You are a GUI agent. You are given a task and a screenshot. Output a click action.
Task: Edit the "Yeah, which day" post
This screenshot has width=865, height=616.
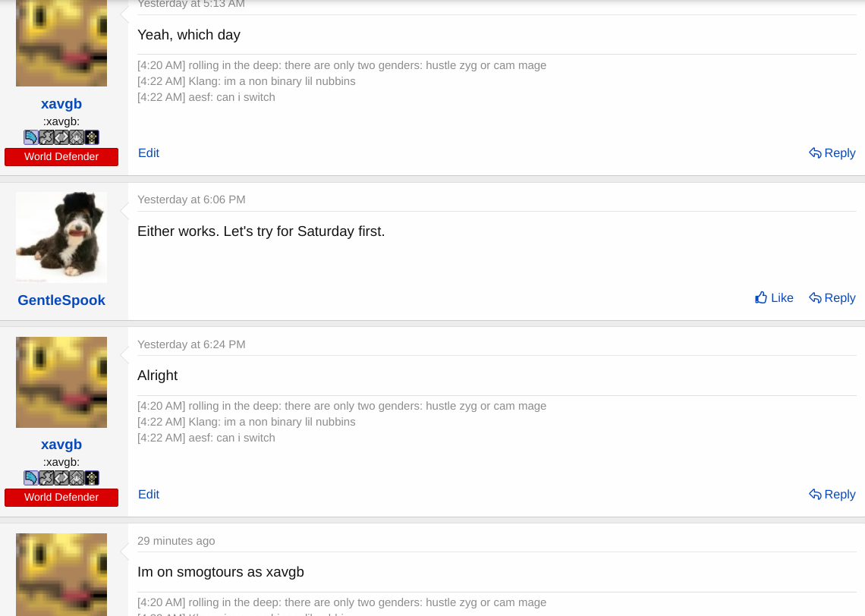coord(149,153)
